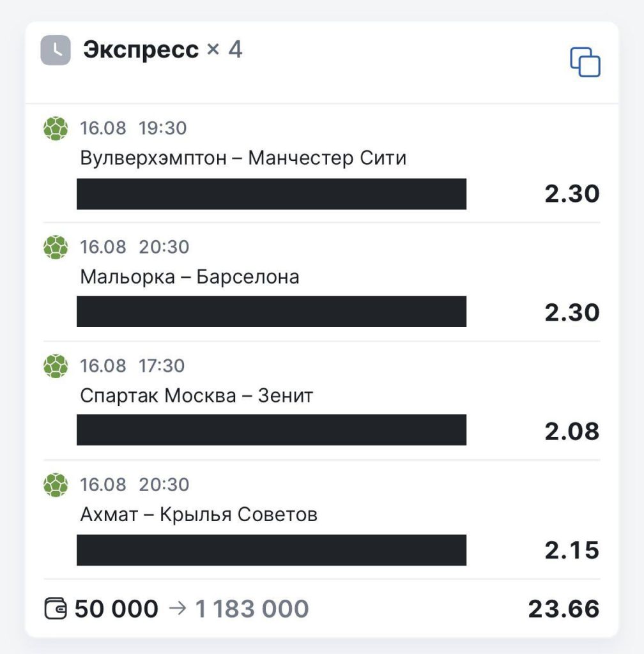
Task: Open the Спартак Москва – Зенит match
Action: (196, 396)
